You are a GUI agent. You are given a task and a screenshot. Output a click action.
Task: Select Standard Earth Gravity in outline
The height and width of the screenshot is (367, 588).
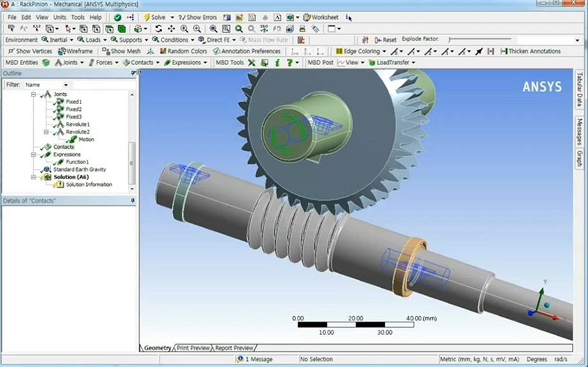(80, 169)
